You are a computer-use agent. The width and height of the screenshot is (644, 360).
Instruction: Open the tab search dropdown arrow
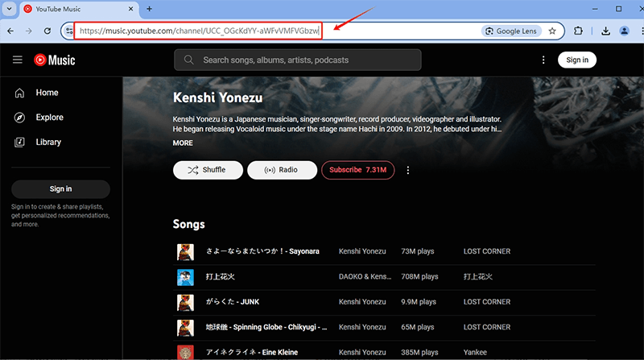click(x=9, y=9)
